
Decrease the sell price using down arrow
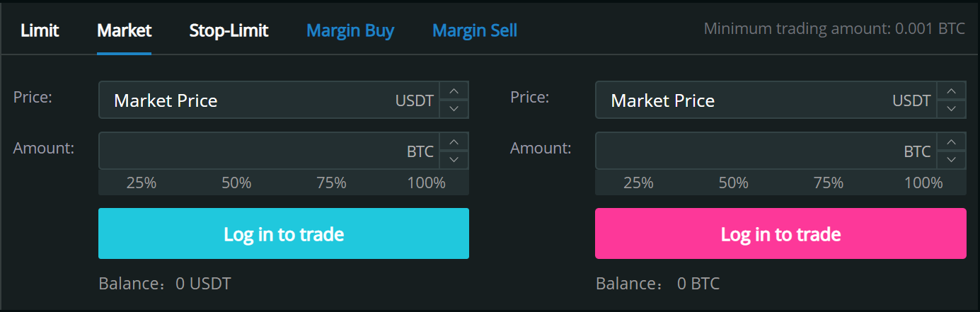[x=952, y=109]
